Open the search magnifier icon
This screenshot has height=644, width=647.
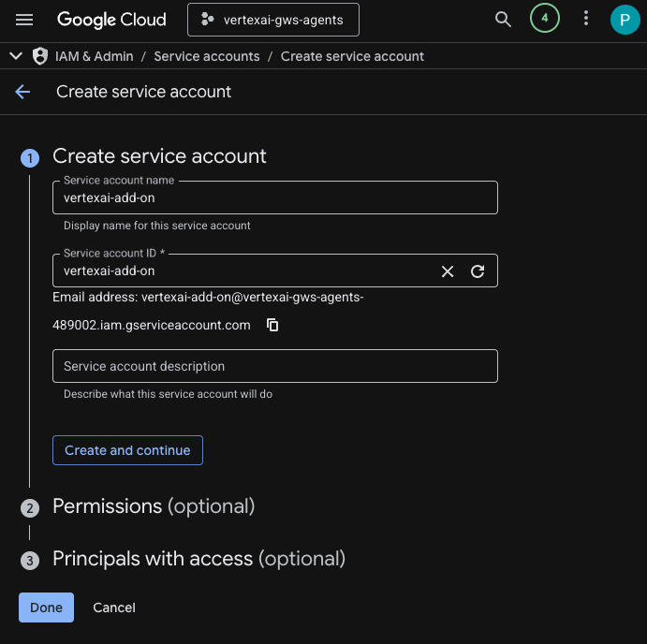coord(503,20)
